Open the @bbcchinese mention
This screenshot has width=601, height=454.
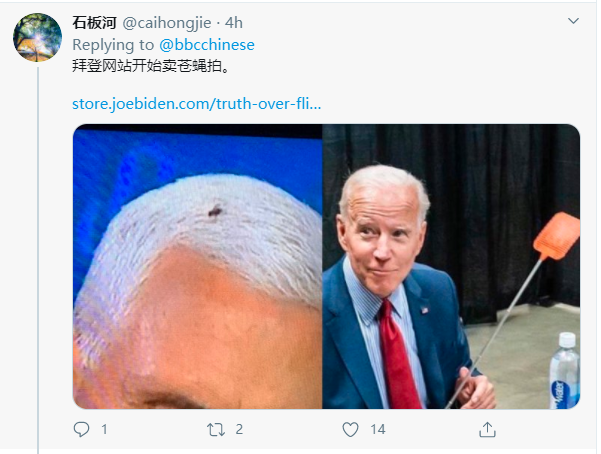point(207,45)
